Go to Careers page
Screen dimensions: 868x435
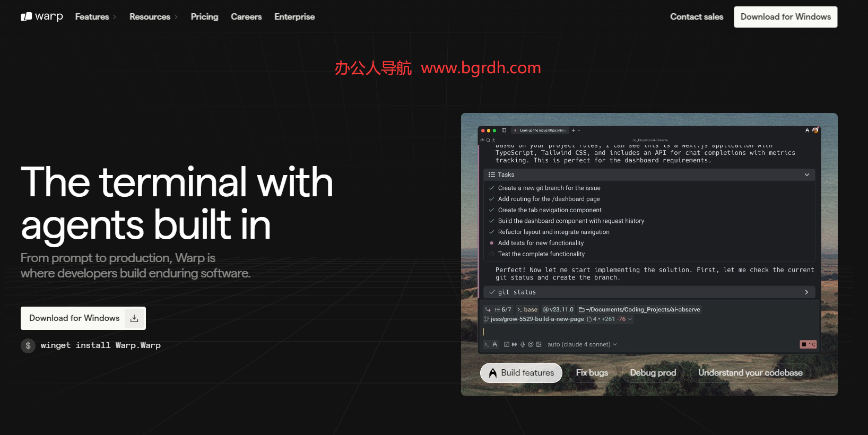pos(246,17)
